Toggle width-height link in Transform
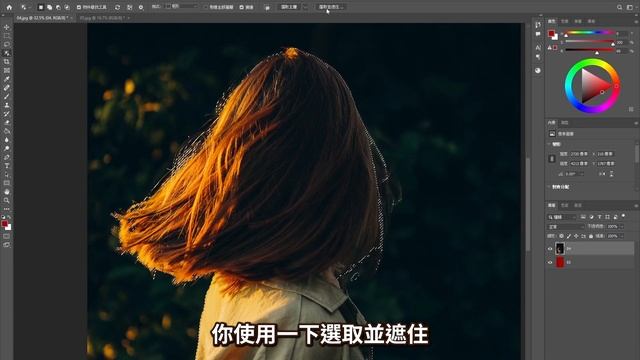This screenshot has height=360, width=640. 552,159
